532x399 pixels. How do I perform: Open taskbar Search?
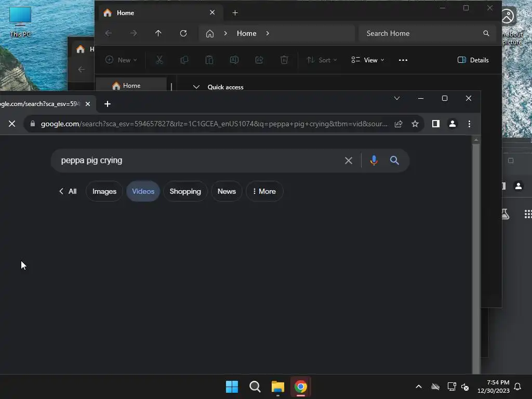tap(255, 387)
